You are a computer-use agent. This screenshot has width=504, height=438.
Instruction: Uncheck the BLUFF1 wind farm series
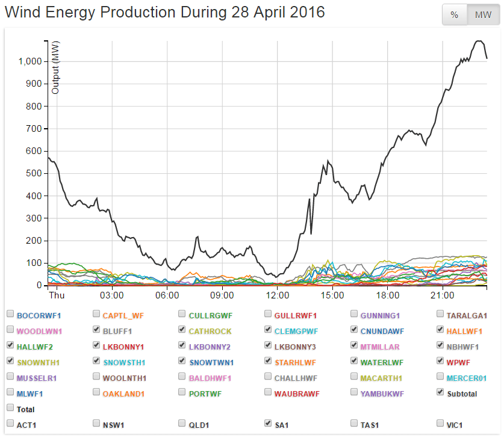(x=97, y=330)
